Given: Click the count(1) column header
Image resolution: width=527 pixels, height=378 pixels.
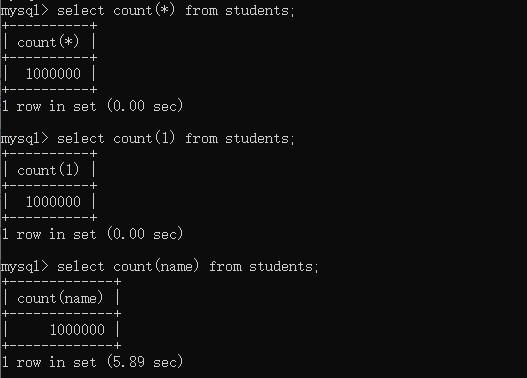Looking at the screenshot, I should pyautogui.click(x=48, y=170).
